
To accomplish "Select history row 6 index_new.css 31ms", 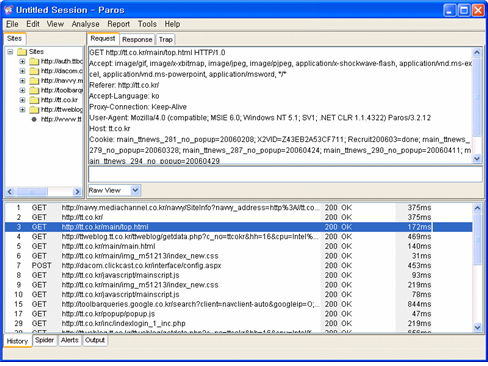I will click(238, 256).
